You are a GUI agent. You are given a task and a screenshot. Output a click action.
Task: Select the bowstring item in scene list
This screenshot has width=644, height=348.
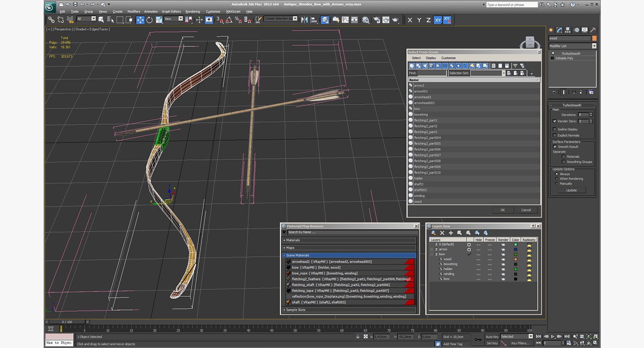click(x=421, y=115)
